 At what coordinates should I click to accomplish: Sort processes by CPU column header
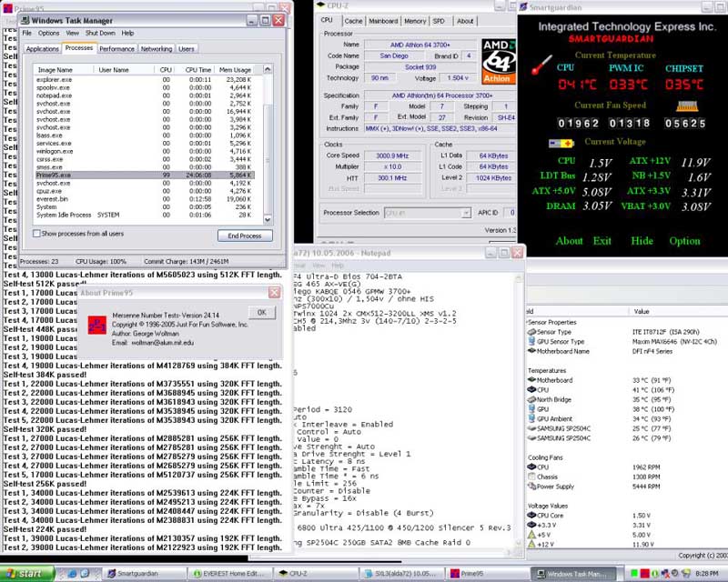[x=166, y=70]
